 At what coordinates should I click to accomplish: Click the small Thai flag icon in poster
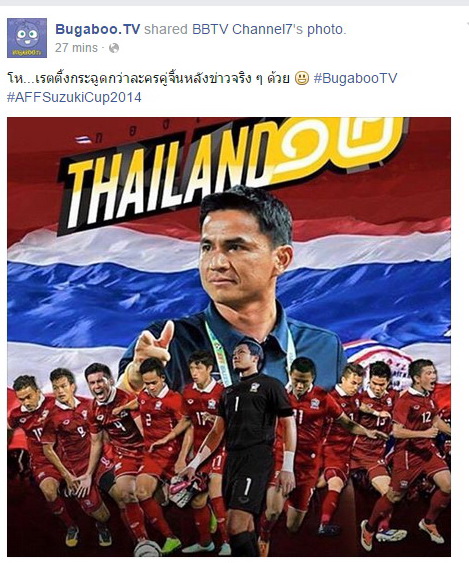tap(83, 139)
